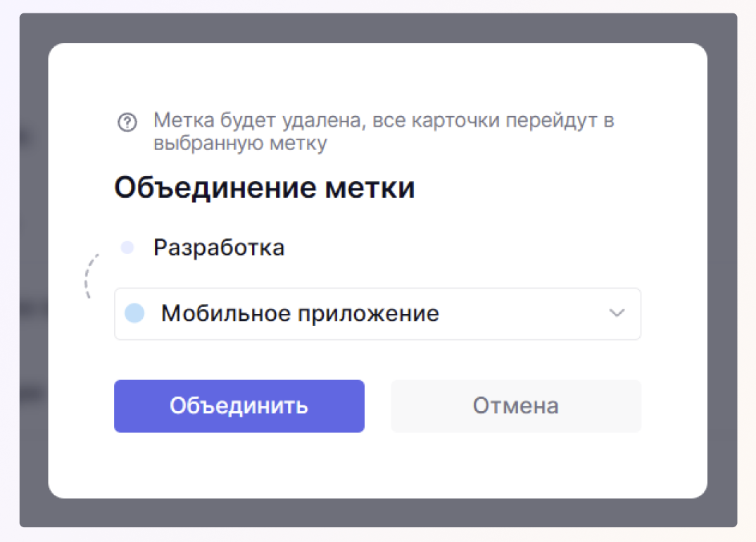The width and height of the screenshot is (756, 542).
Task: Click dimmed overlay below the dialog
Action: tap(377, 512)
